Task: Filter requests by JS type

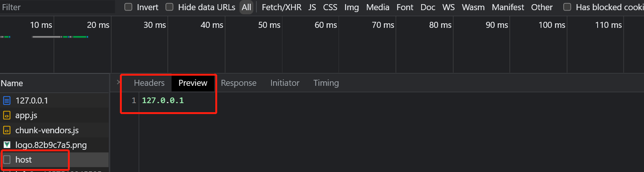Action: point(312,7)
